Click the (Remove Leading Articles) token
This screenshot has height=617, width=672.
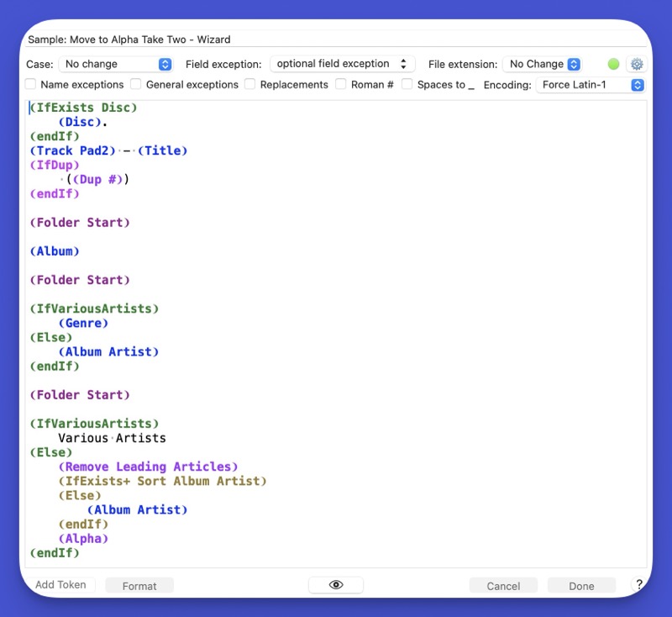click(x=149, y=467)
